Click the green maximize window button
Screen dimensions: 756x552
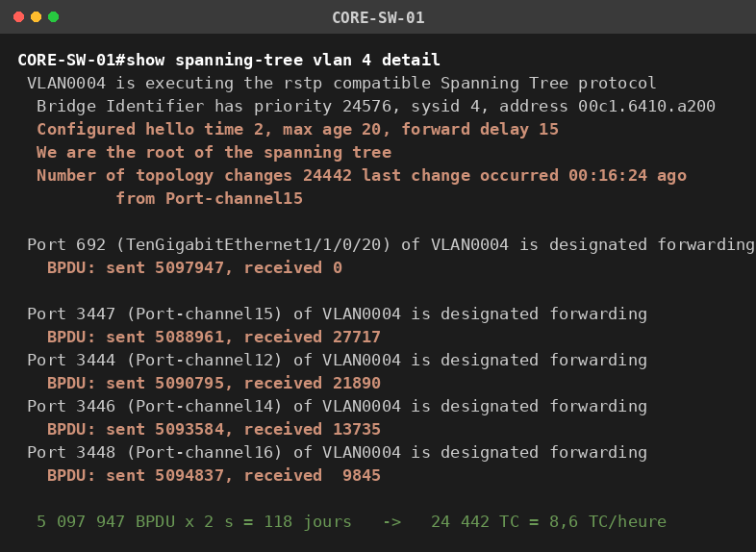tap(54, 17)
